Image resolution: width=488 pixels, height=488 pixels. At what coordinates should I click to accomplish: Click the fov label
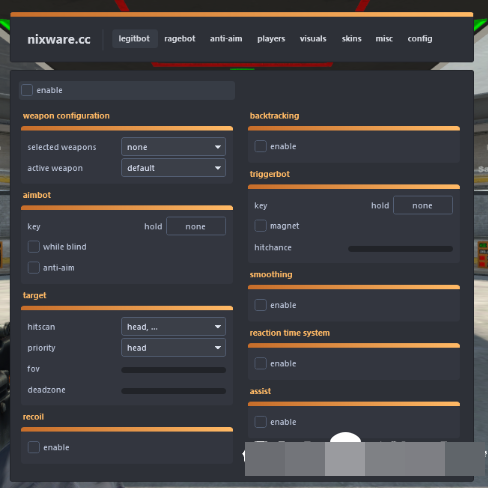(33, 369)
